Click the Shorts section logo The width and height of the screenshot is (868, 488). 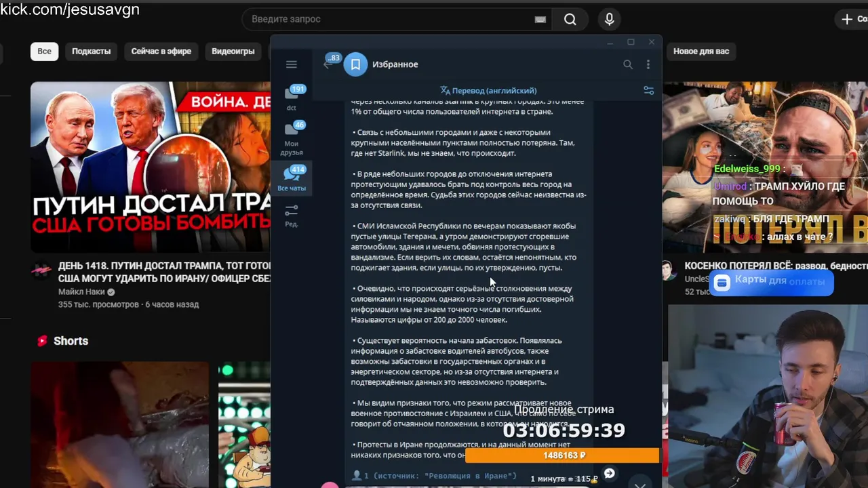tap(42, 341)
